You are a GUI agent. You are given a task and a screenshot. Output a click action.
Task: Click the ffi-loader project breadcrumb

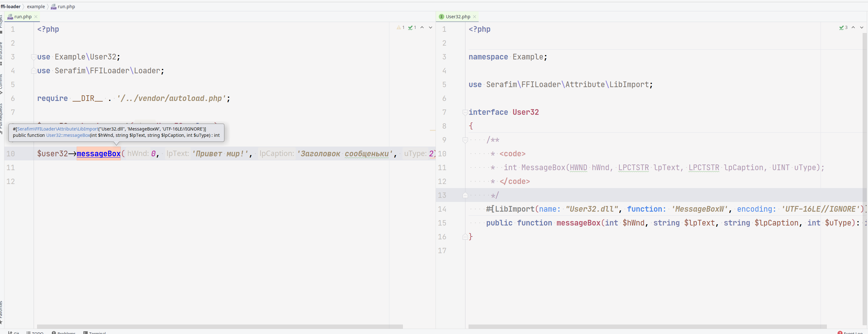point(11,7)
